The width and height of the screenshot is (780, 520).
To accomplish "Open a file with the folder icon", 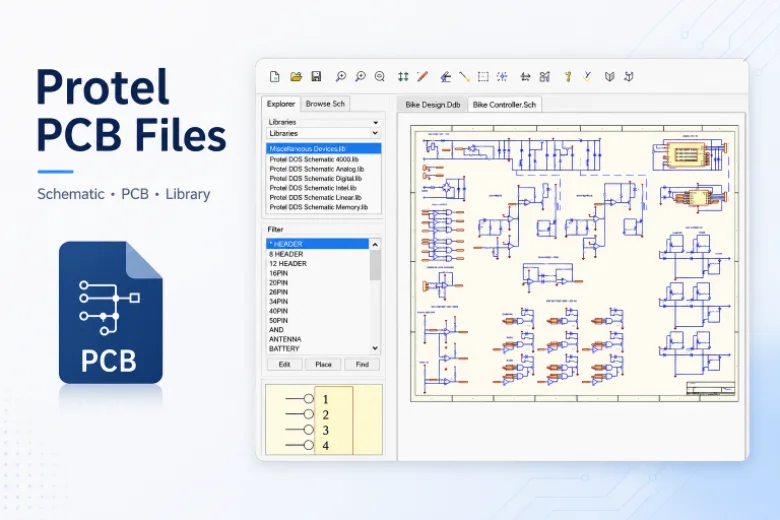I will click(296, 77).
